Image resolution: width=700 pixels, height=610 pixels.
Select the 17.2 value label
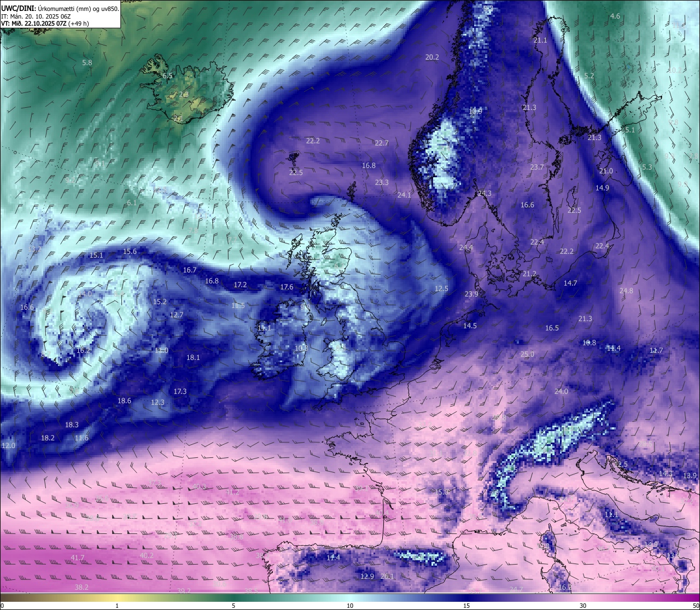(x=240, y=285)
